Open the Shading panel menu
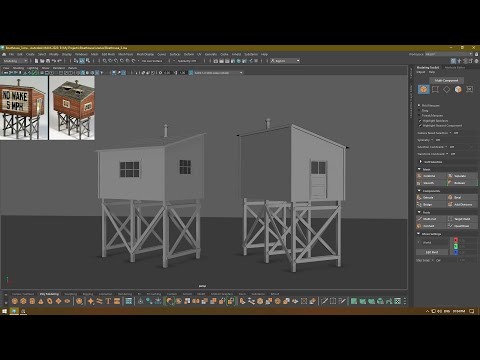This screenshot has height=360, width=480. [x=18, y=68]
